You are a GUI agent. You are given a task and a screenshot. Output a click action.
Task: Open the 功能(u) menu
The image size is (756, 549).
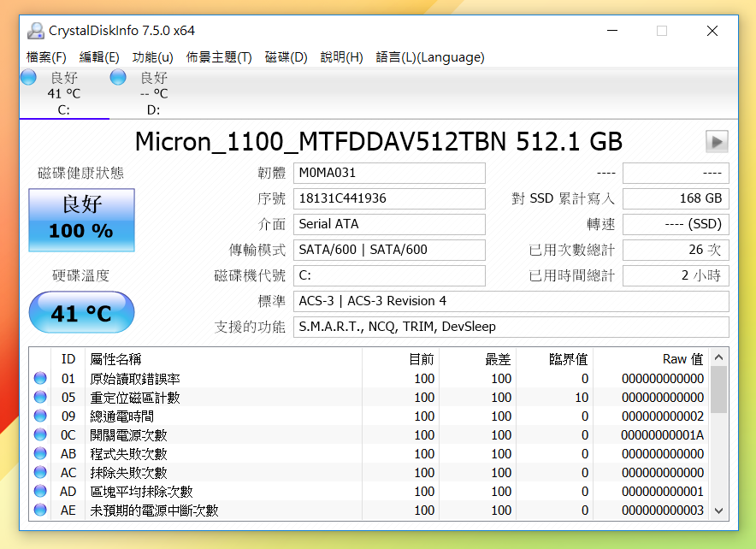click(153, 57)
